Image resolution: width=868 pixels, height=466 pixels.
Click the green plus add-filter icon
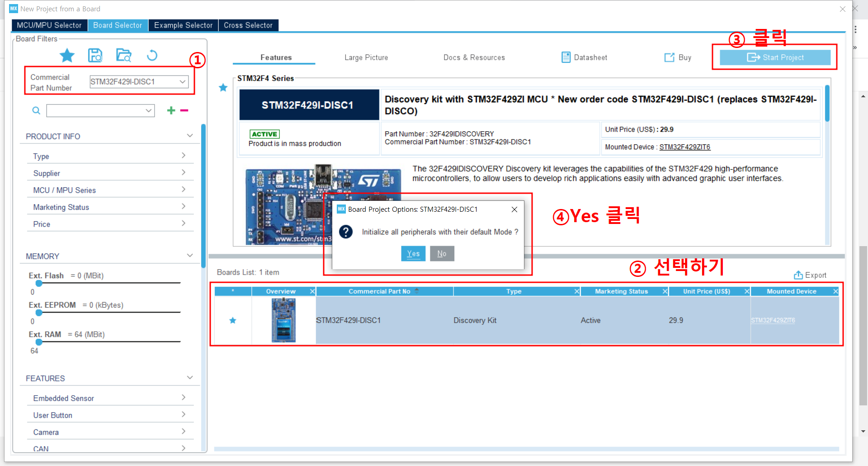(x=171, y=110)
